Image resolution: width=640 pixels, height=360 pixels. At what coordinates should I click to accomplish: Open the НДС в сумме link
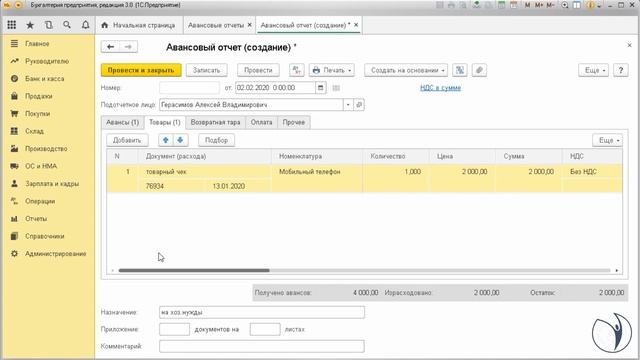coord(440,88)
